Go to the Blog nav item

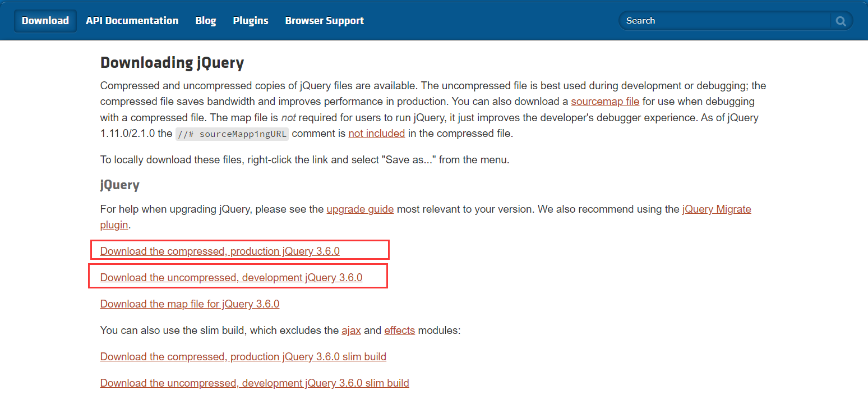tap(206, 21)
